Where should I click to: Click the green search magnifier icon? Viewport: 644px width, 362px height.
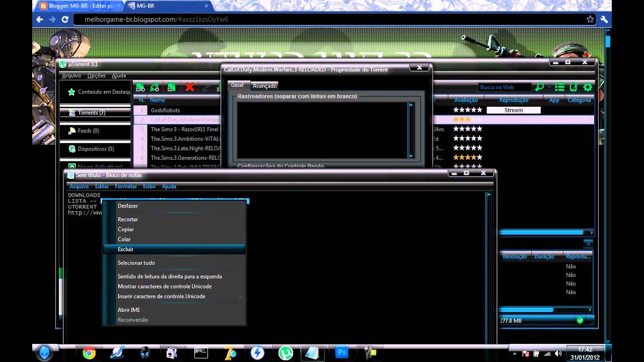(x=539, y=87)
